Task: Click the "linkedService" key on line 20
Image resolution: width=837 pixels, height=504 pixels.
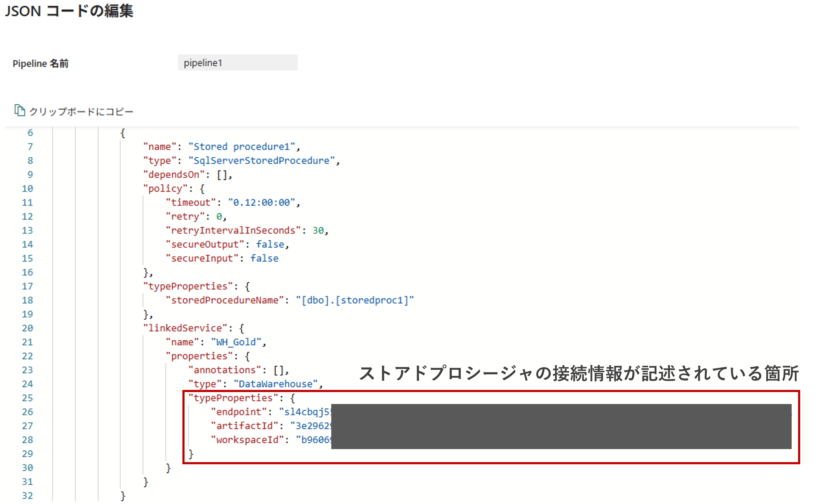Action: pos(185,328)
